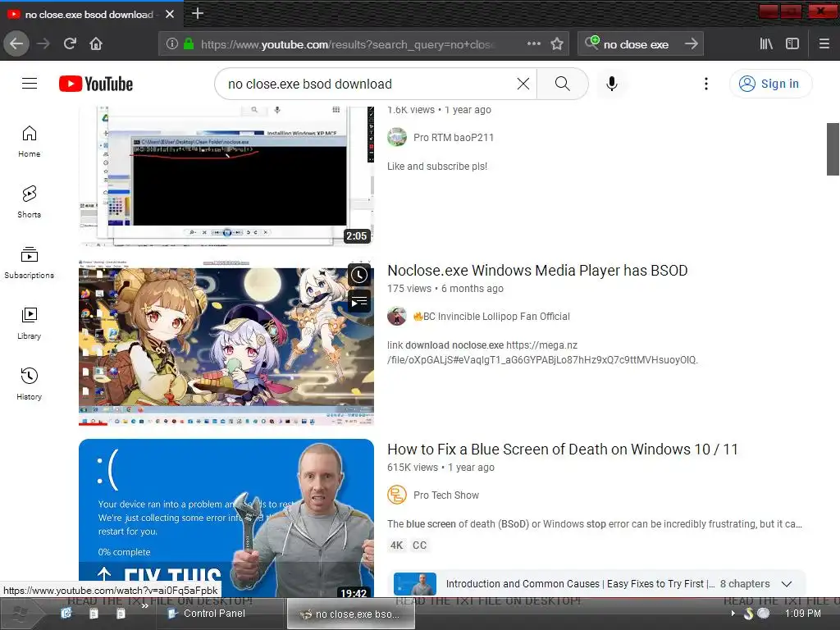
Task: Select 'no close.exe bso...' taskbar button
Action: (351, 614)
